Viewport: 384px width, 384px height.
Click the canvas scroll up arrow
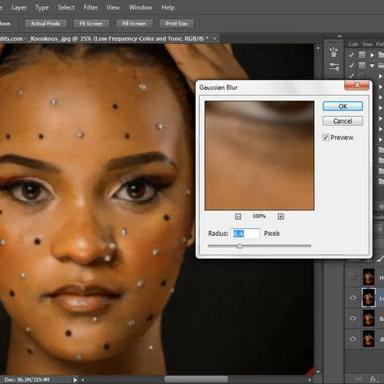pos(318,48)
